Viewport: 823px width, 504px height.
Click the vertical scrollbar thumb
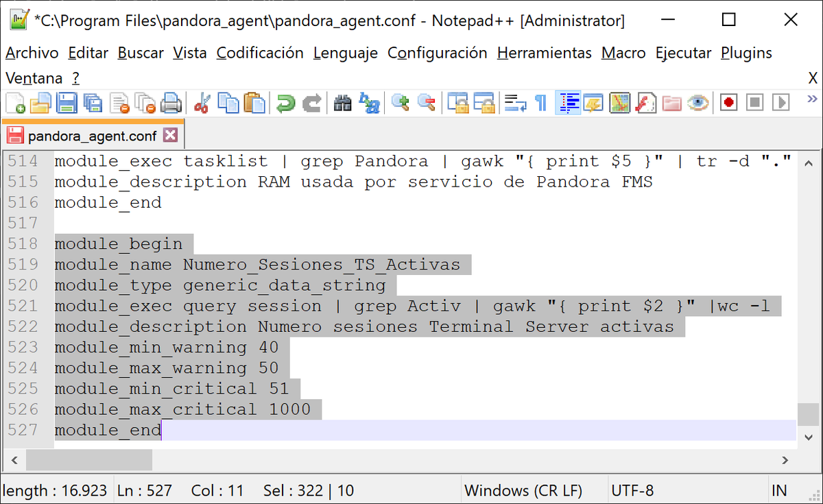coord(809,414)
